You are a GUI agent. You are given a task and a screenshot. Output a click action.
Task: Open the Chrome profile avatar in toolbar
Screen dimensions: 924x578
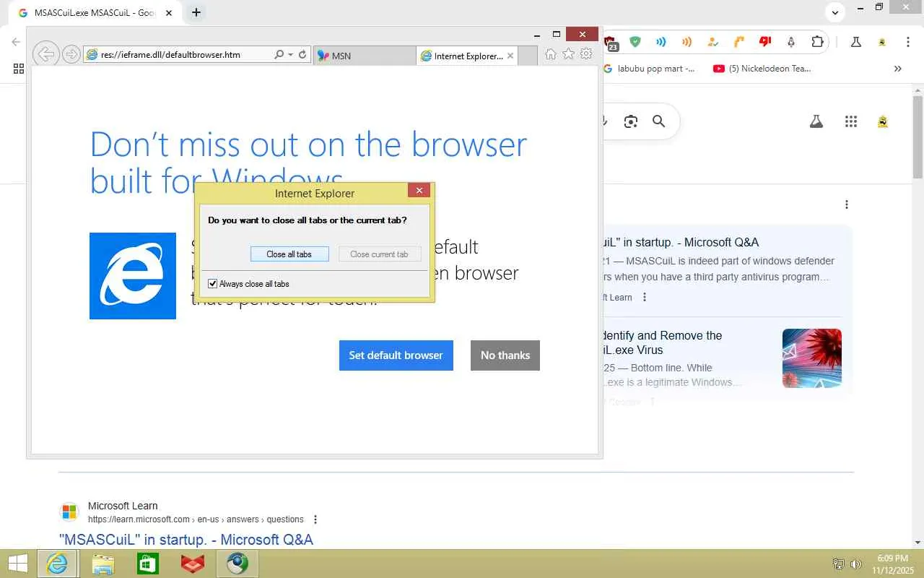882,42
